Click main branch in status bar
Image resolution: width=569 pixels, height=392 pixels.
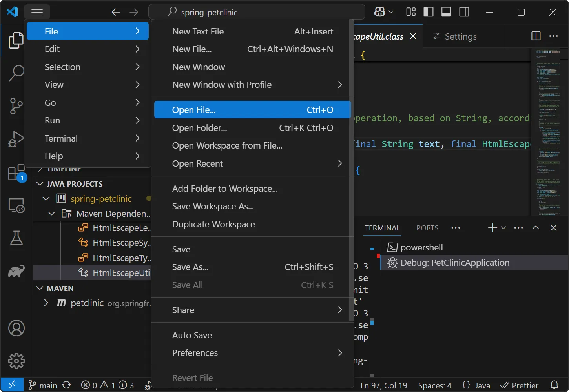43,385
